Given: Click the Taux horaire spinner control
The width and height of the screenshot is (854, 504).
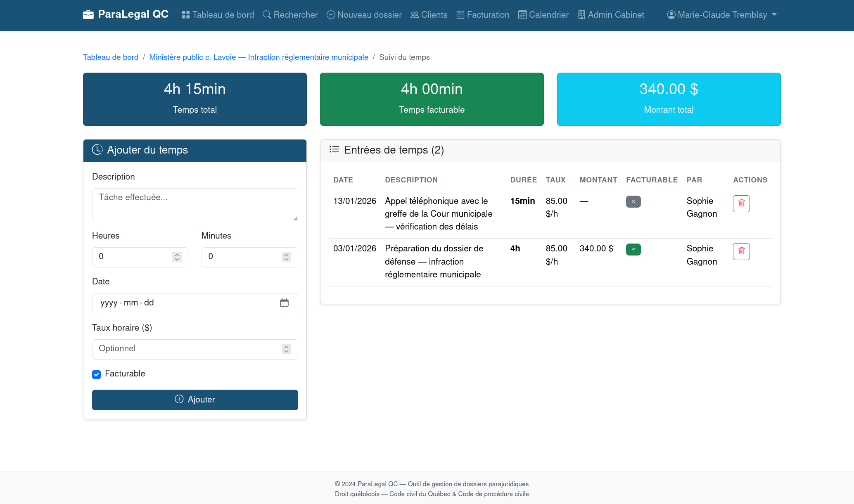Looking at the screenshot, I should (x=286, y=349).
